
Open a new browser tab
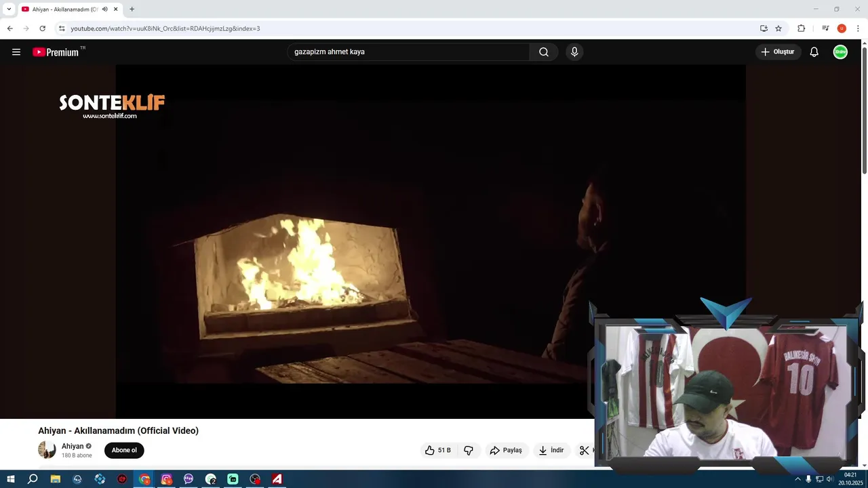pyautogui.click(x=132, y=9)
